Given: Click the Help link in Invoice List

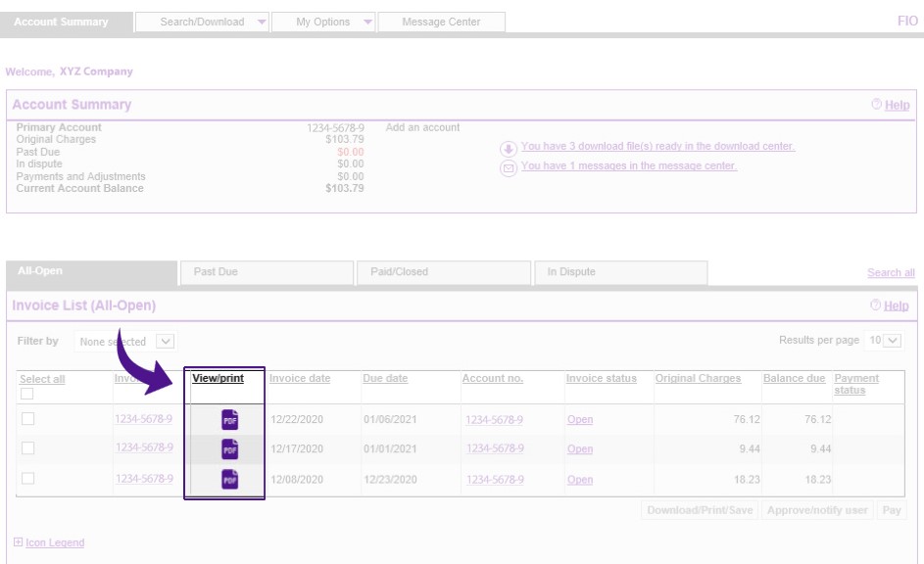Looking at the screenshot, I should coord(897,305).
